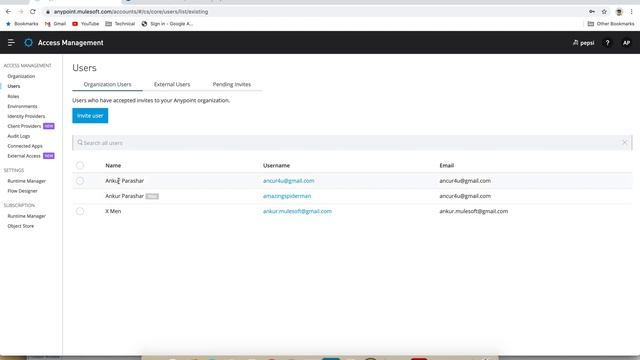
Task: Open the AP user profile avatar
Action: (x=626, y=43)
